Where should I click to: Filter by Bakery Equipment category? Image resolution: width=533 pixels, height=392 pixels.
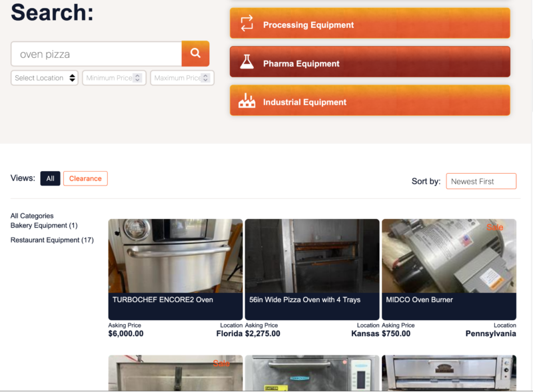[x=44, y=226]
